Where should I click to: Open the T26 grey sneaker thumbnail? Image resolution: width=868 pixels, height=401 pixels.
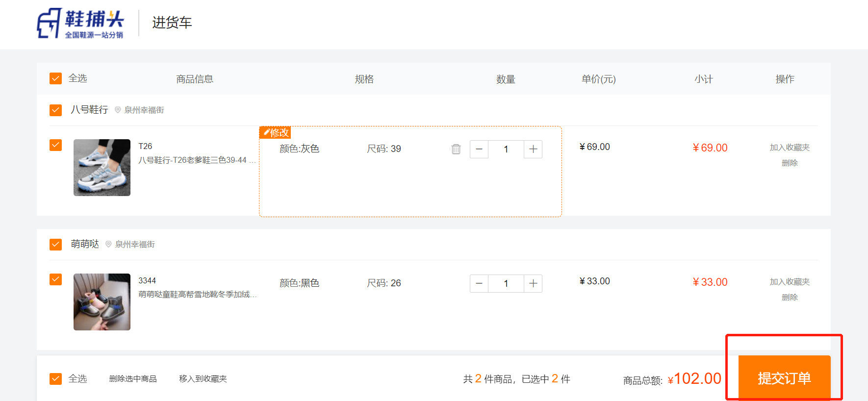[x=102, y=168]
